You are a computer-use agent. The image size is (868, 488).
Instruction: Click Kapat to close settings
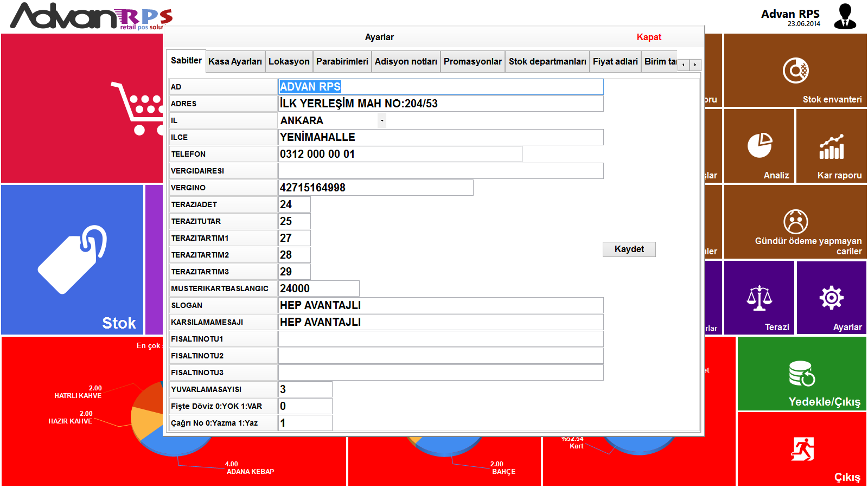(649, 37)
